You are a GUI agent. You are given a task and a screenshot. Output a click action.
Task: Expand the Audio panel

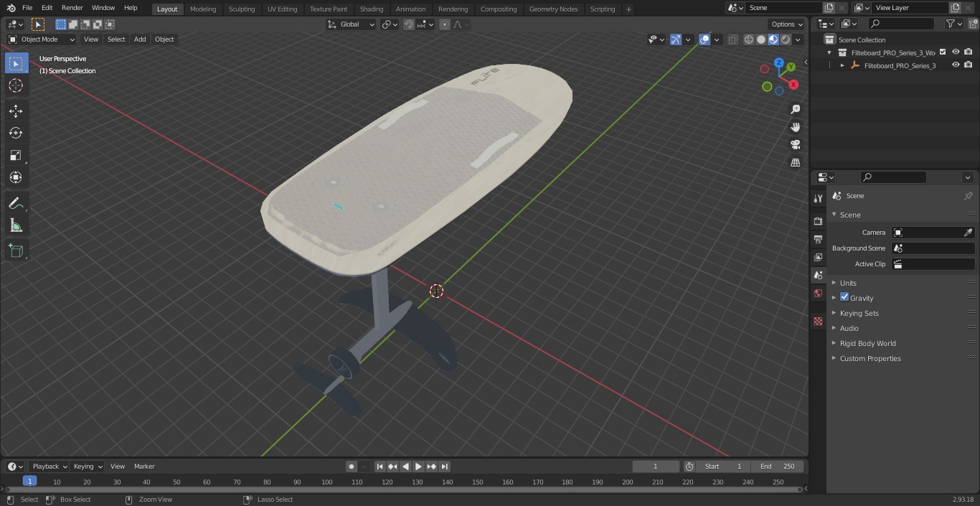tap(849, 328)
